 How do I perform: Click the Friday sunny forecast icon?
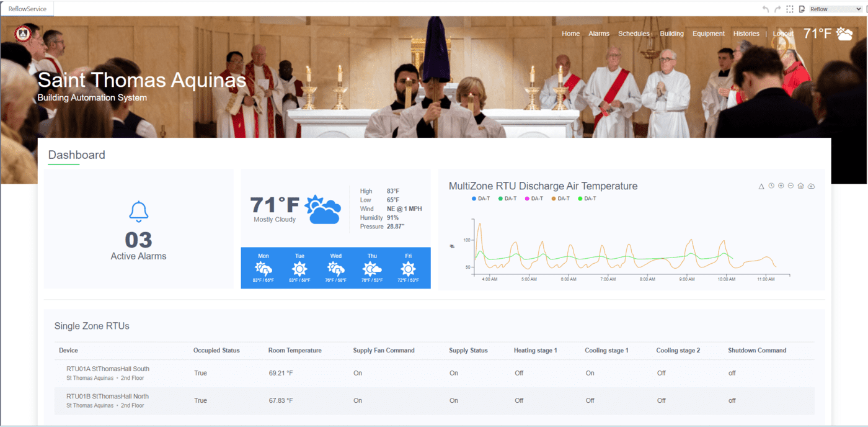[408, 269]
